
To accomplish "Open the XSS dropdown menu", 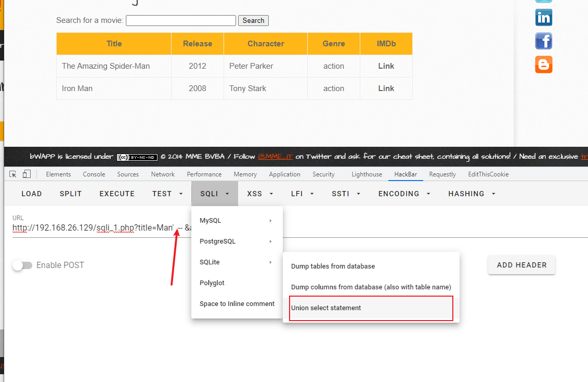I will 259,194.
